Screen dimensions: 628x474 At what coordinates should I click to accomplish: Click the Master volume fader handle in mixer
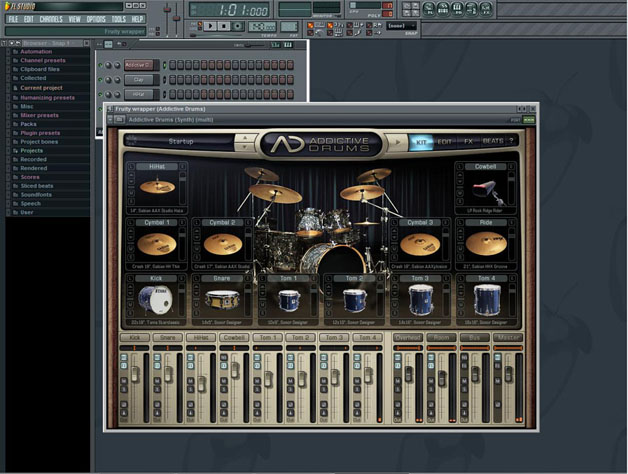(508, 374)
